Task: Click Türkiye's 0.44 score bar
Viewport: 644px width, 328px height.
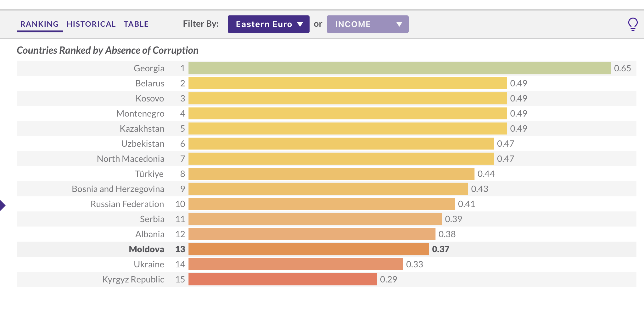Action: pos(331,174)
